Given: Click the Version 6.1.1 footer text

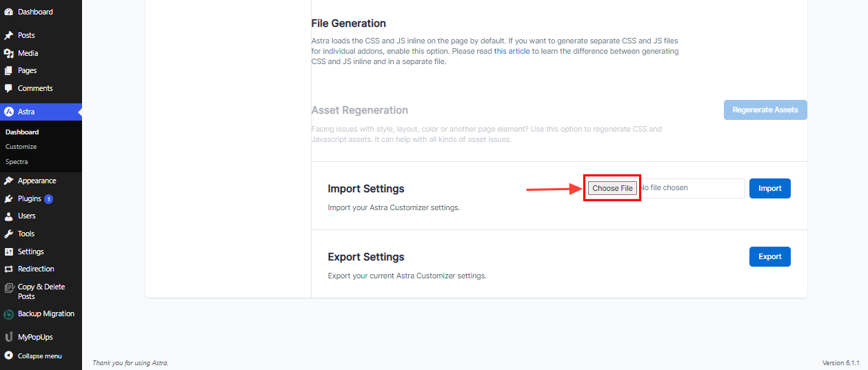Looking at the screenshot, I should tap(842, 362).
